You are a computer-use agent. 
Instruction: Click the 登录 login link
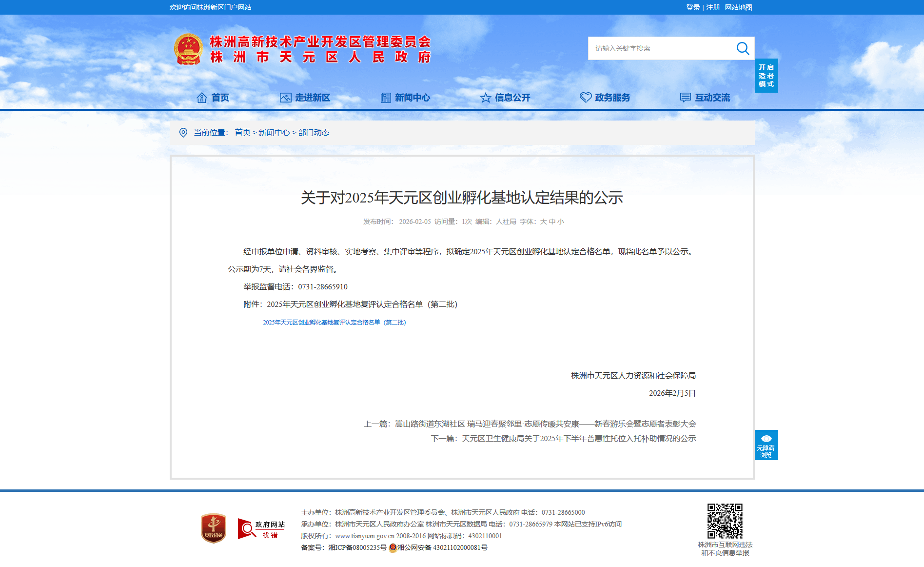pyautogui.click(x=693, y=7)
